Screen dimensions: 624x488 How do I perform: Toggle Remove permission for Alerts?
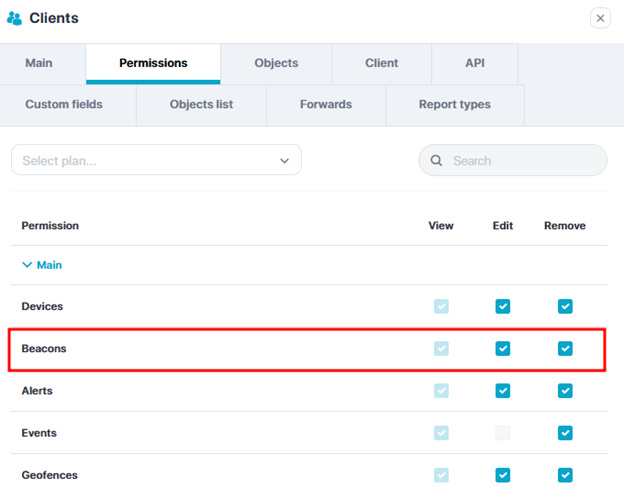coord(565,391)
